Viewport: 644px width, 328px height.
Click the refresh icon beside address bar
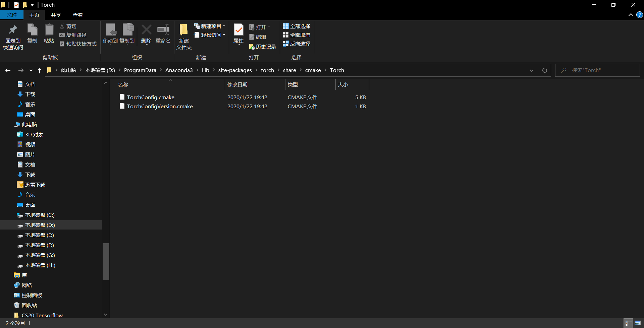pyautogui.click(x=544, y=70)
